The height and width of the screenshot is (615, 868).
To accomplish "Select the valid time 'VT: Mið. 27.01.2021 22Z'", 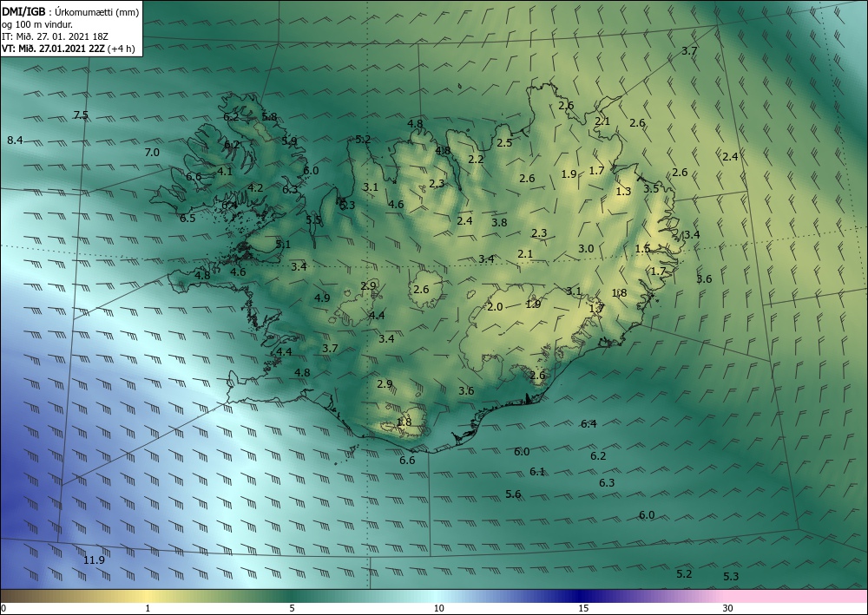I will [x=55, y=48].
